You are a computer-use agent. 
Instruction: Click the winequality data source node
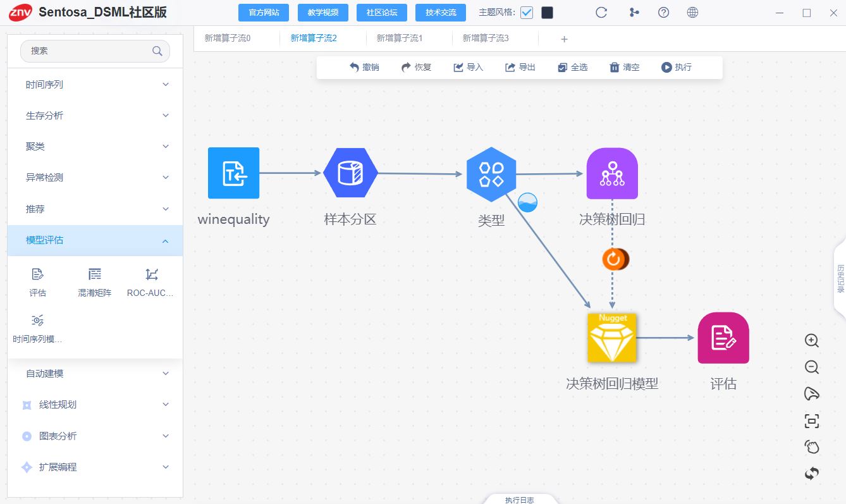coord(233,173)
